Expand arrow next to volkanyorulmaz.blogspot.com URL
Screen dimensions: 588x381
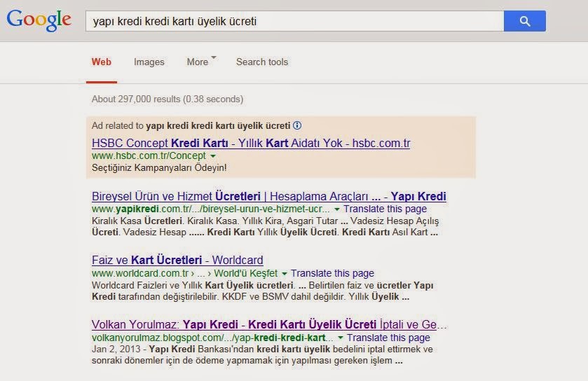coord(340,338)
